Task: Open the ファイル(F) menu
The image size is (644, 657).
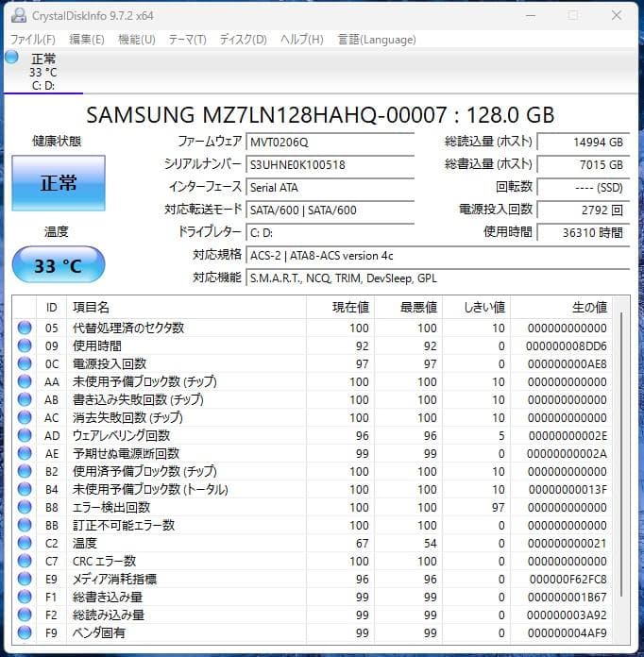Action: pos(33,40)
